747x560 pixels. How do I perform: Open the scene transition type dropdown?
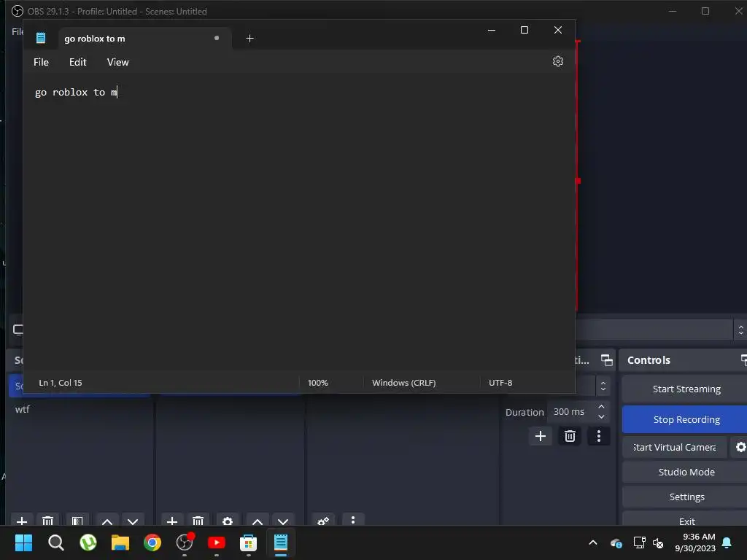click(x=603, y=386)
